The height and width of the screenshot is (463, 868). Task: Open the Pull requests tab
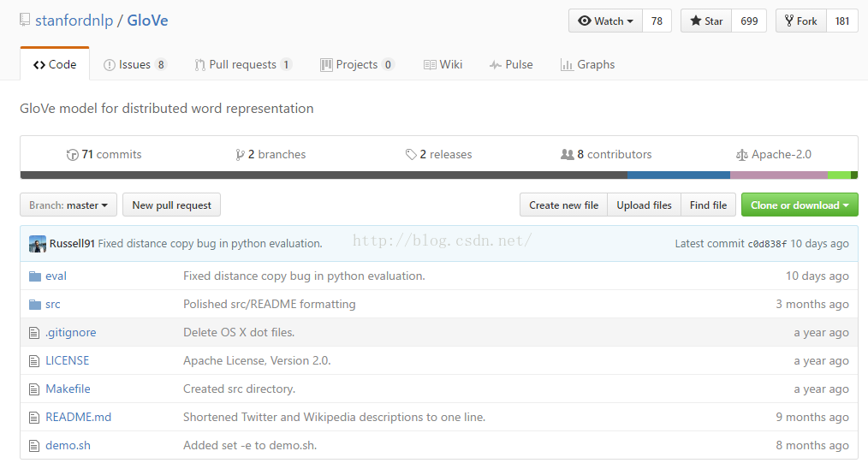[x=242, y=65]
